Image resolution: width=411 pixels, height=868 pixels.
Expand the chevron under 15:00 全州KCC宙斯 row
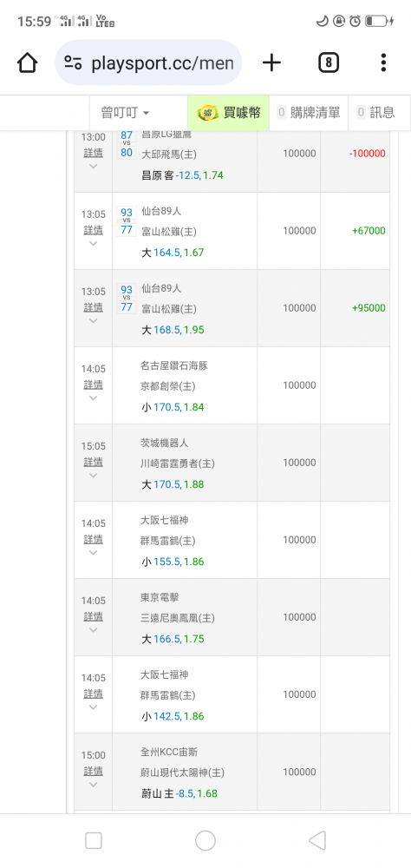pyautogui.click(x=93, y=785)
